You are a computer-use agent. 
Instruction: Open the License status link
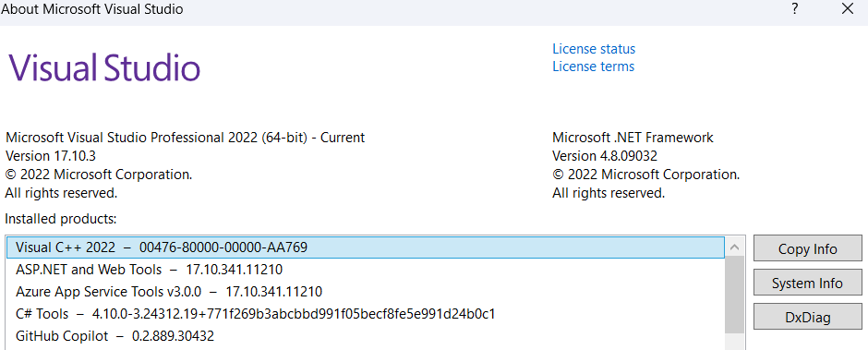click(x=594, y=49)
